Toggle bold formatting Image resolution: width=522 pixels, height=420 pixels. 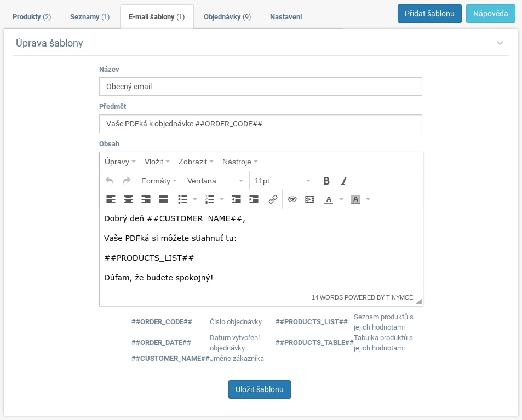[x=326, y=181]
